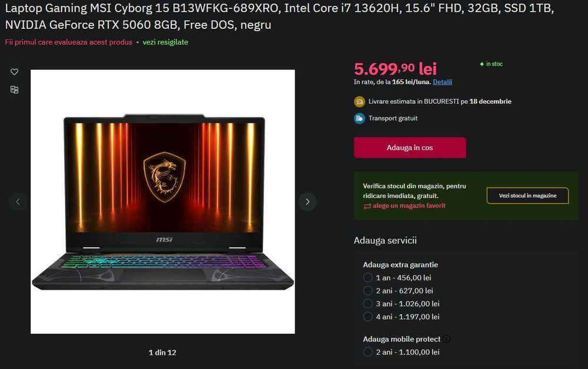The height and width of the screenshot is (369, 588).
Task: Open the MSI laptop main product image
Action: click(x=163, y=202)
